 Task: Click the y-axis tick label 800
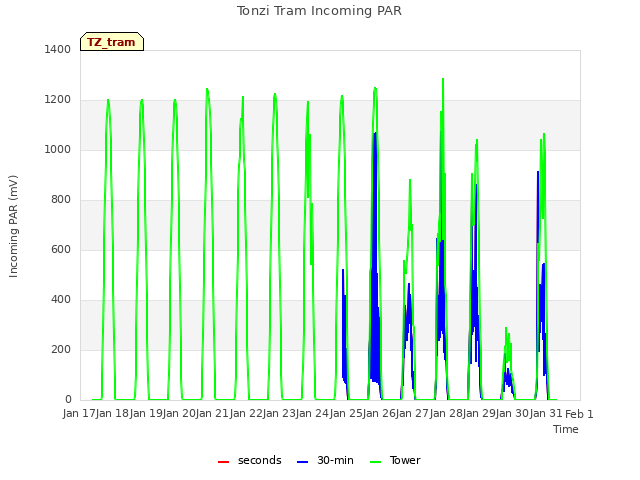61,200
